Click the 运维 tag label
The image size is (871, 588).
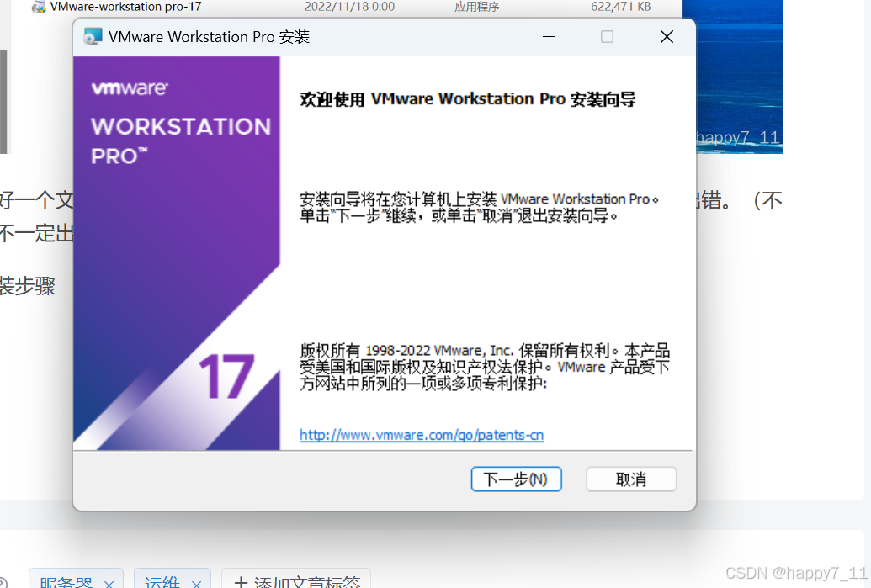[162, 582]
